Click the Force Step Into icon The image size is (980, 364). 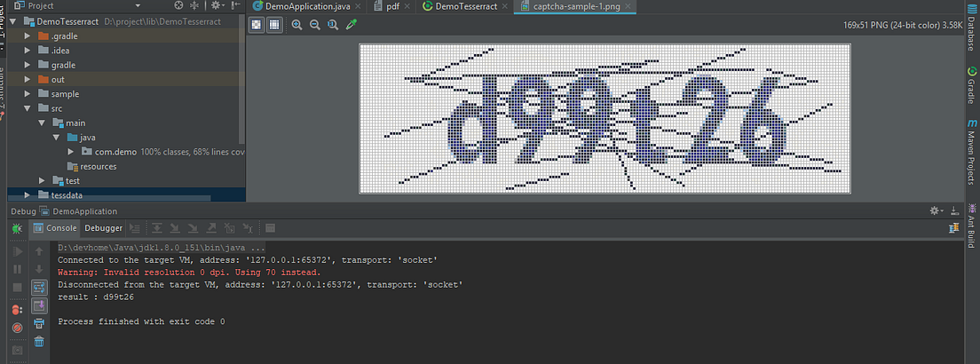pyautogui.click(x=194, y=228)
